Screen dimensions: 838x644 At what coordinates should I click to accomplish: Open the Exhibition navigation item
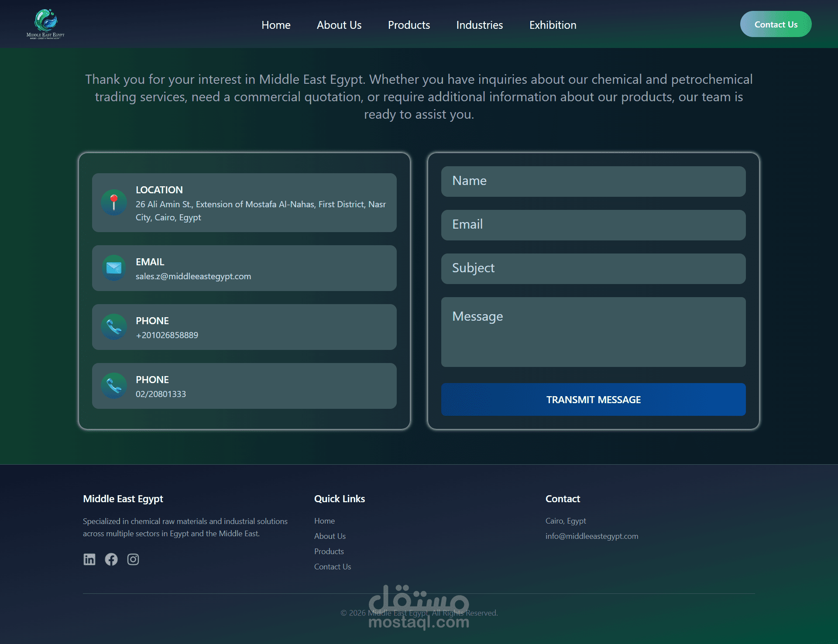(x=553, y=25)
